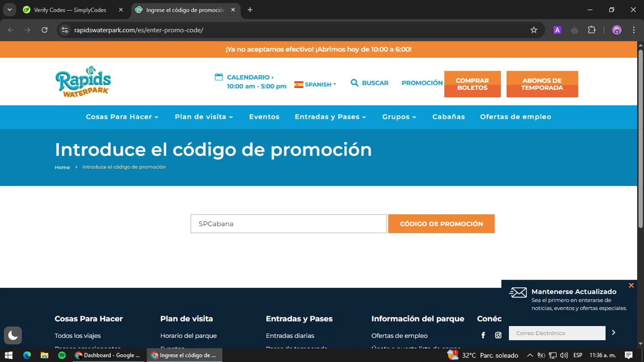The image size is (644, 362).
Task: Go to Home breadcrumb link
Action: point(62,167)
